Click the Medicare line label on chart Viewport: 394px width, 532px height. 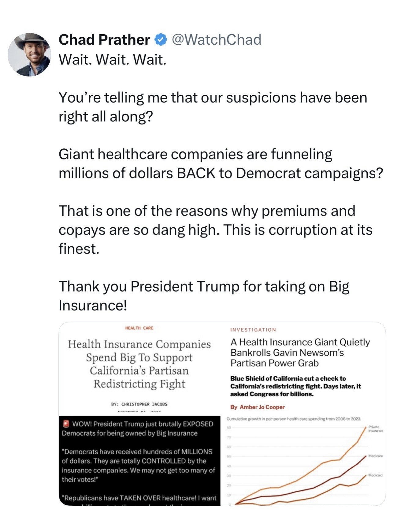(x=375, y=456)
